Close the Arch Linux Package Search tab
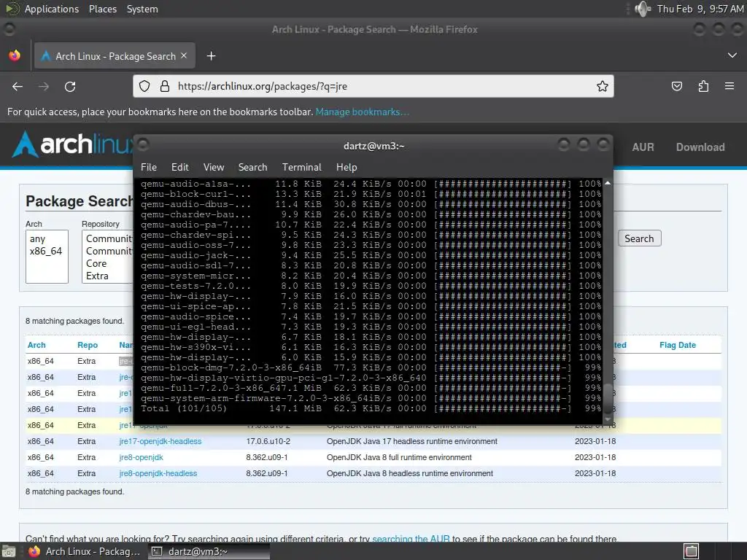This screenshot has width=747, height=560. point(184,55)
